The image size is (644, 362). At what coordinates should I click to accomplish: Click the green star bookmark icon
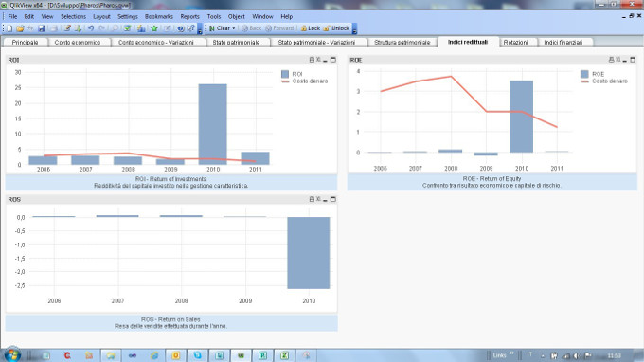point(154,28)
